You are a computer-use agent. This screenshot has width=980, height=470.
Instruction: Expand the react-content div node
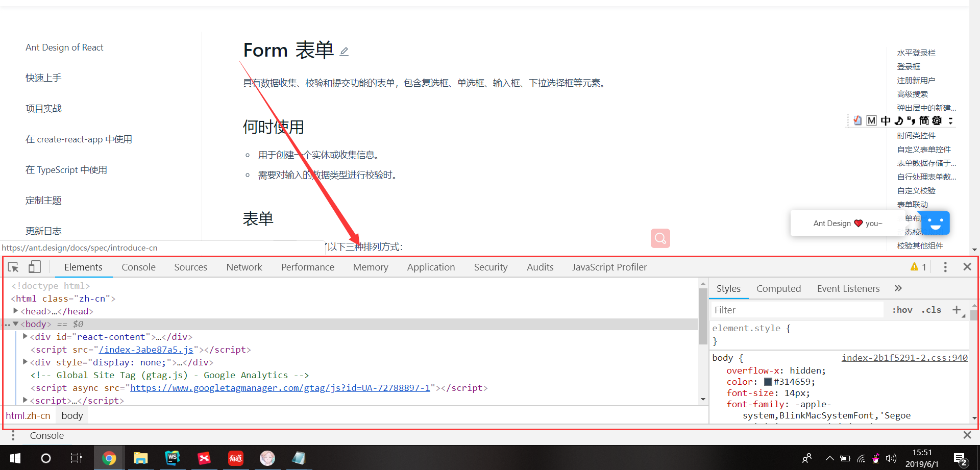[x=25, y=336]
